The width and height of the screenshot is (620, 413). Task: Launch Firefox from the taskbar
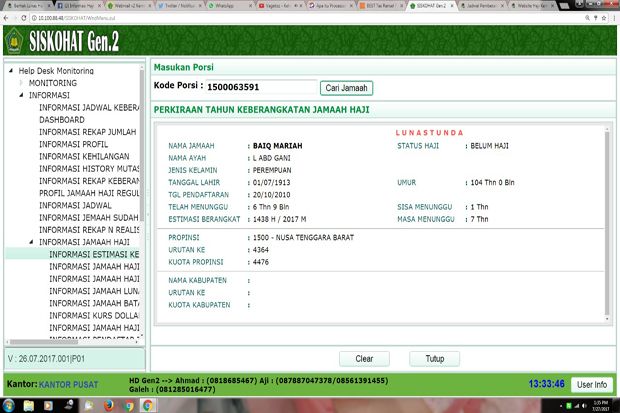click(x=108, y=405)
